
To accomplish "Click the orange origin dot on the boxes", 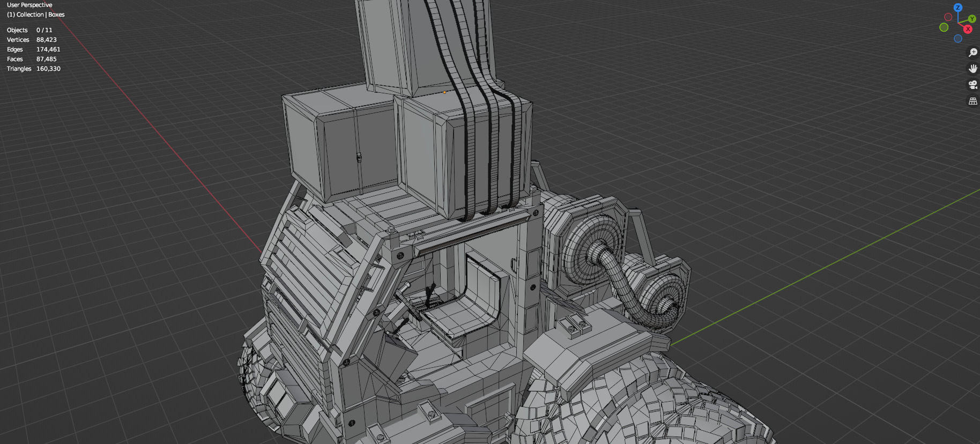I will tap(444, 92).
